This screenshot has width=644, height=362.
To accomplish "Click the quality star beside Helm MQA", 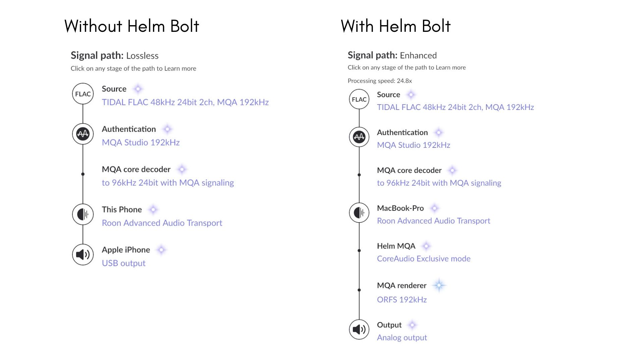I will (426, 246).
